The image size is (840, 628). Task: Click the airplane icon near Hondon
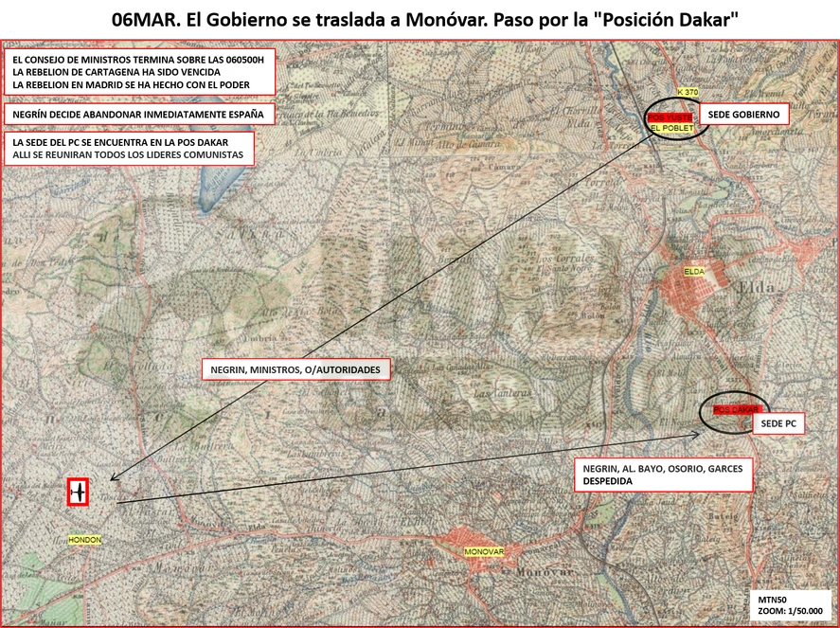(78, 492)
